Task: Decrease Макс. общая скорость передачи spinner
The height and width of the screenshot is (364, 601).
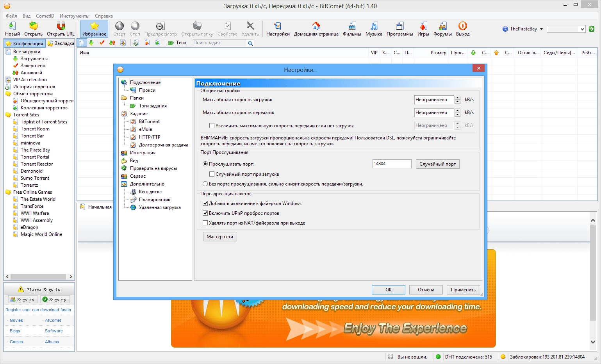Action: [457, 114]
